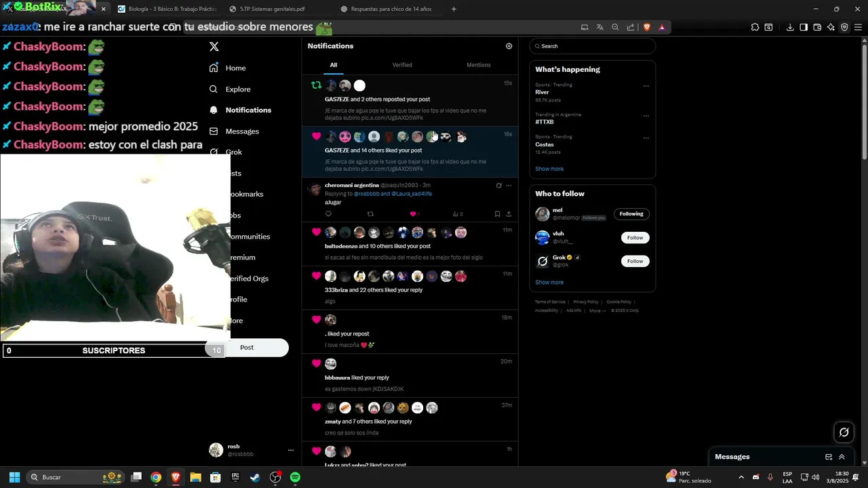The image size is (868, 488).
Task: Compose new message in Messages drawer
Action: tap(829, 457)
